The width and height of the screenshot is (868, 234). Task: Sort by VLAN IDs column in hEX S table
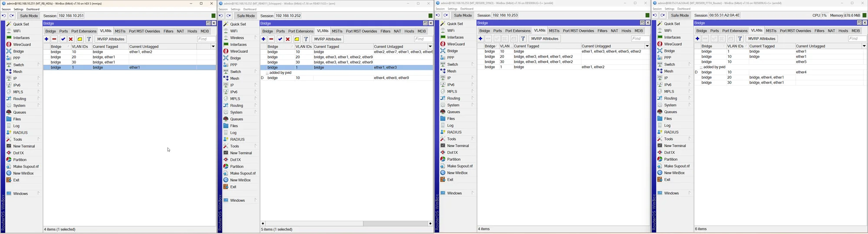click(81, 46)
